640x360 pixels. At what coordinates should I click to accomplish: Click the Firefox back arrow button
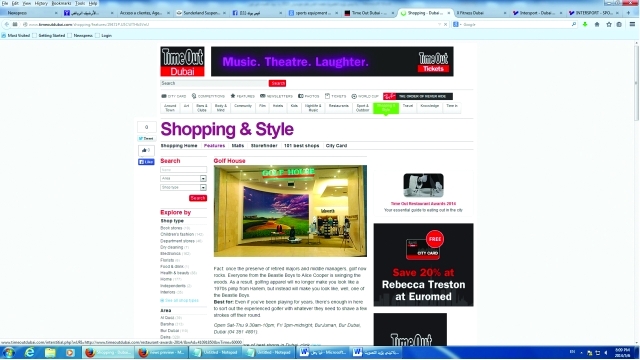pos(7,24)
